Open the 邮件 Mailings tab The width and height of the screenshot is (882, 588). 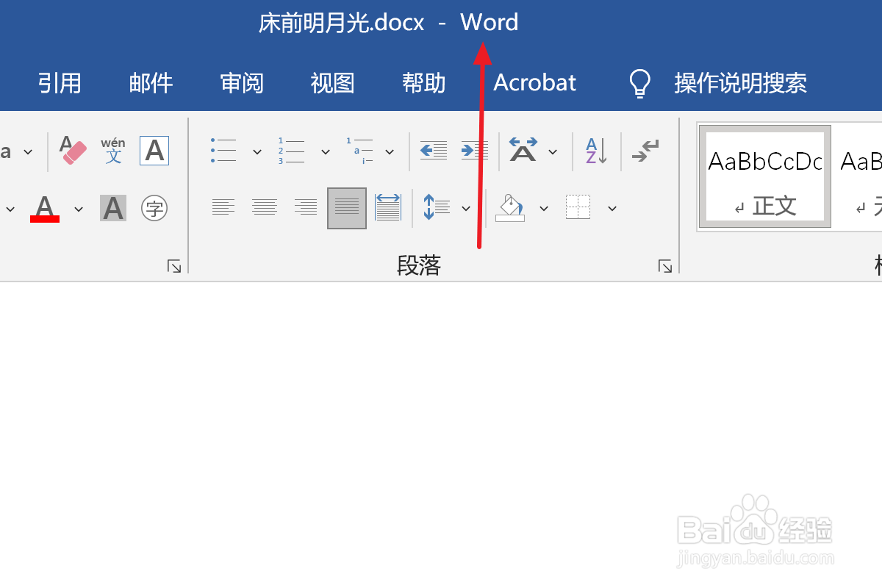[x=151, y=83]
